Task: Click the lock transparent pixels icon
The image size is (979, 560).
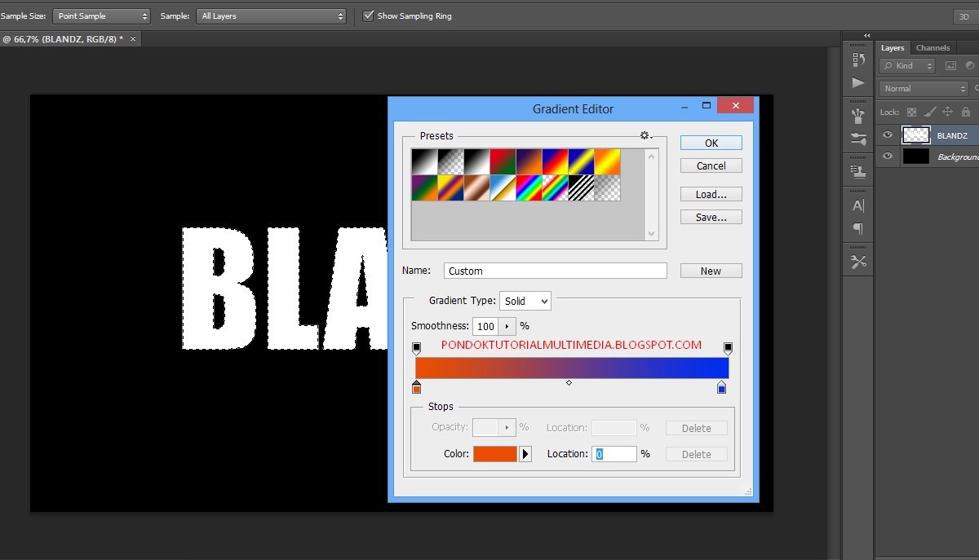Action: point(911,112)
